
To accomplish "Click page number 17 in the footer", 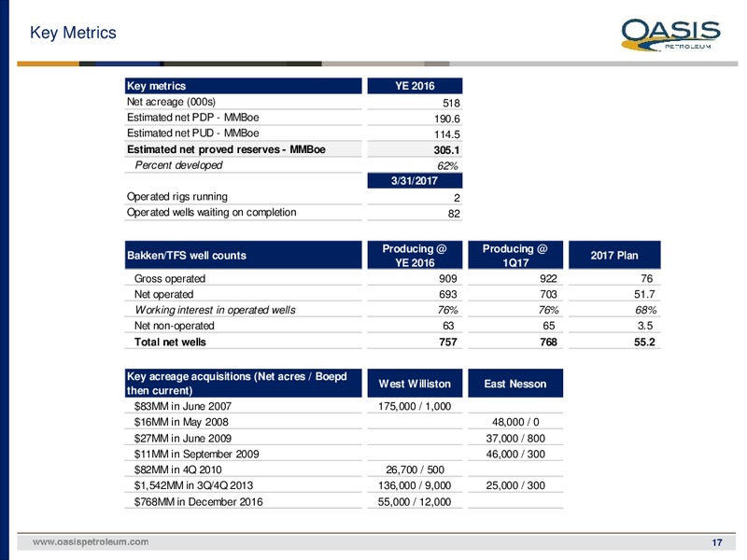I will point(717,542).
